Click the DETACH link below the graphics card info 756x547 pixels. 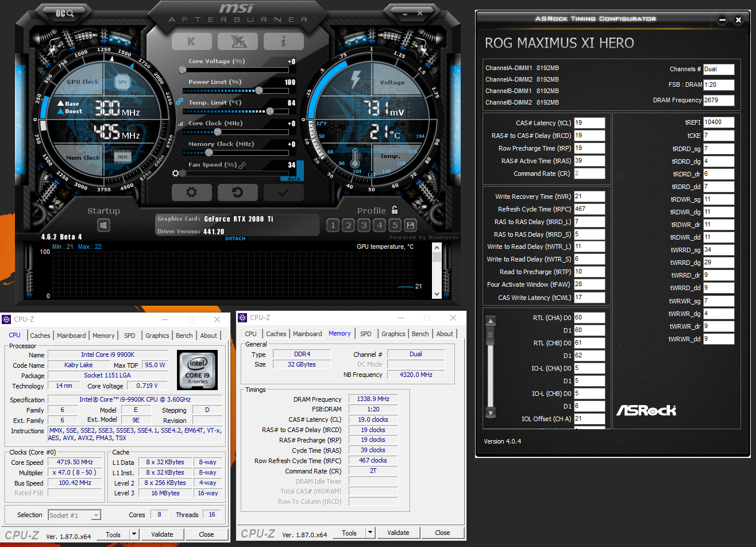[x=236, y=238]
